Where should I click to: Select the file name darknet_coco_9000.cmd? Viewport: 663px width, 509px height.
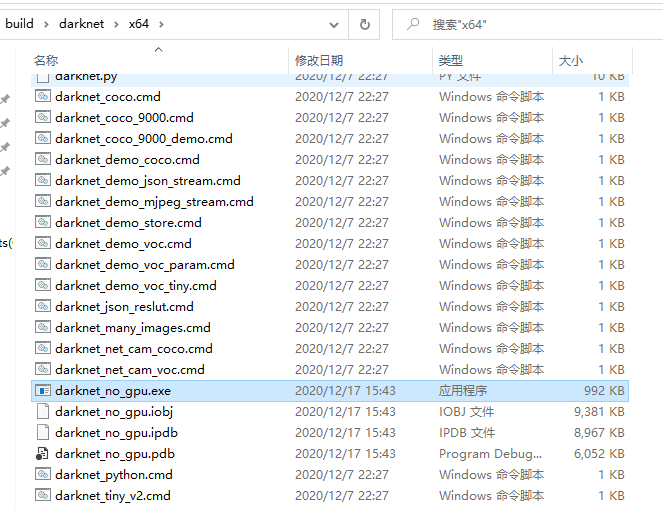tap(124, 118)
